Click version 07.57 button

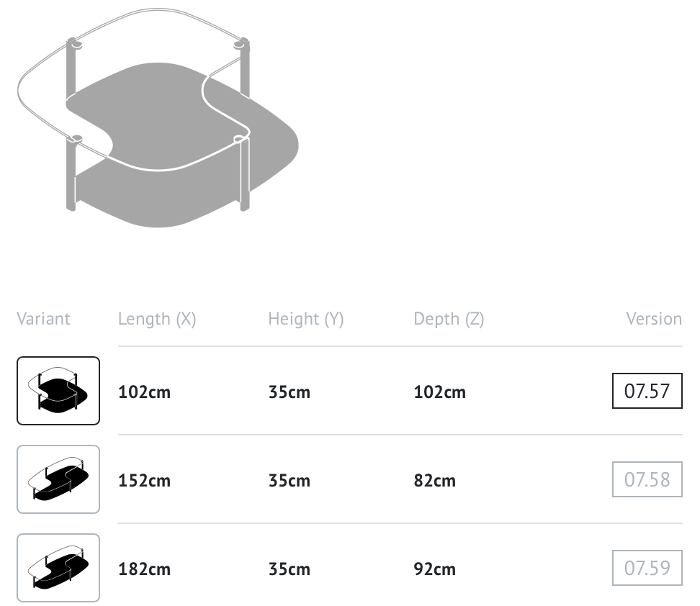(x=647, y=391)
